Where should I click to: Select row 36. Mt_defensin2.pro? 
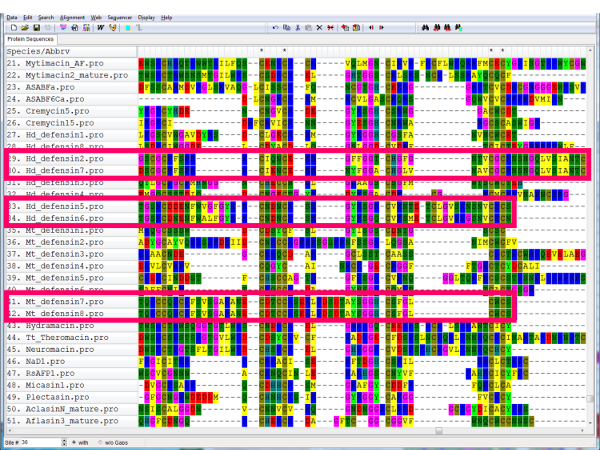71,242
